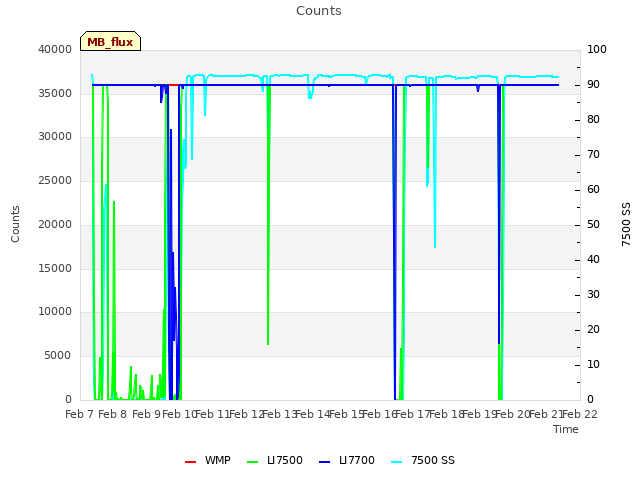
Task: Select the LI7700 legend entry
Action: click(347, 460)
